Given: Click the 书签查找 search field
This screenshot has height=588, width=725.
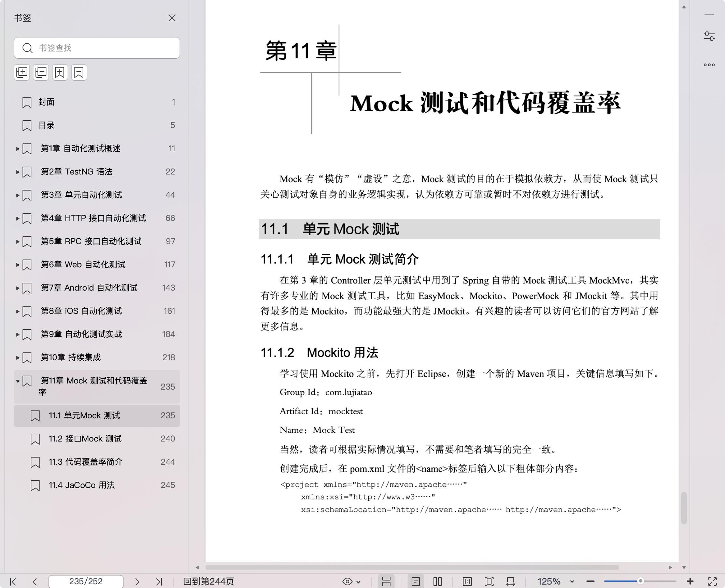Looking at the screenshot, I should point(97,48).
